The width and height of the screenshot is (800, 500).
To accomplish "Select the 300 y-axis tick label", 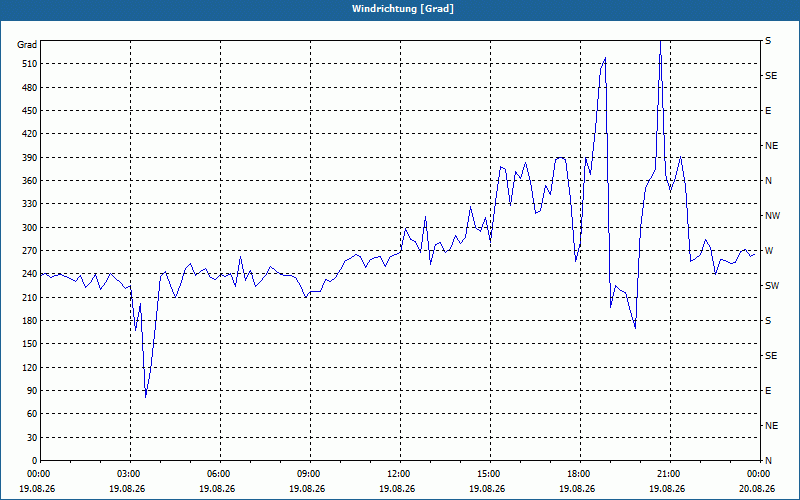I will tap(30, 228).
